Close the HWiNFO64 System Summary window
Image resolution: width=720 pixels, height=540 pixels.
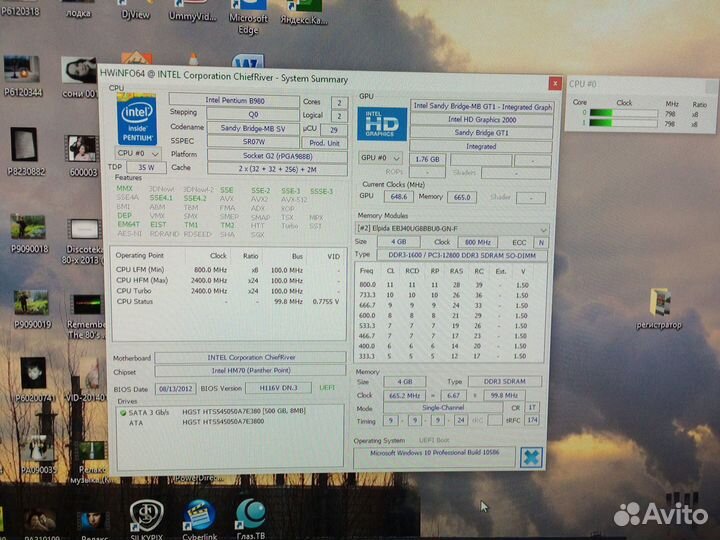click(555, 84)
